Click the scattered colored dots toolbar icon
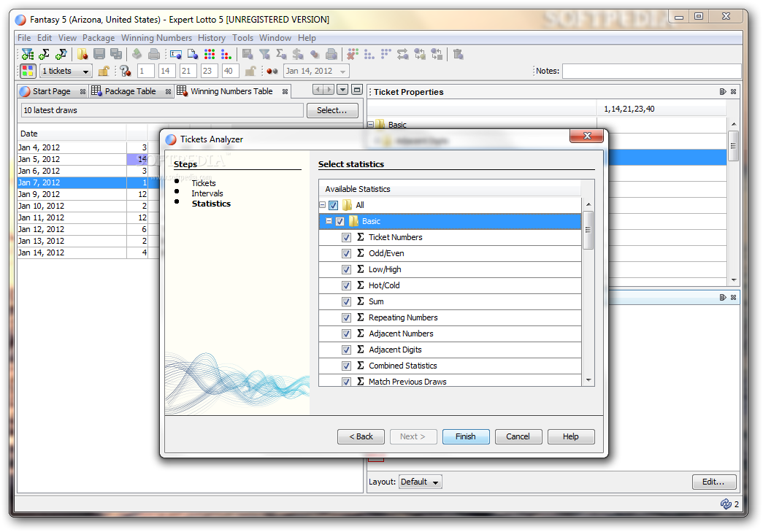 click(226, 55)
